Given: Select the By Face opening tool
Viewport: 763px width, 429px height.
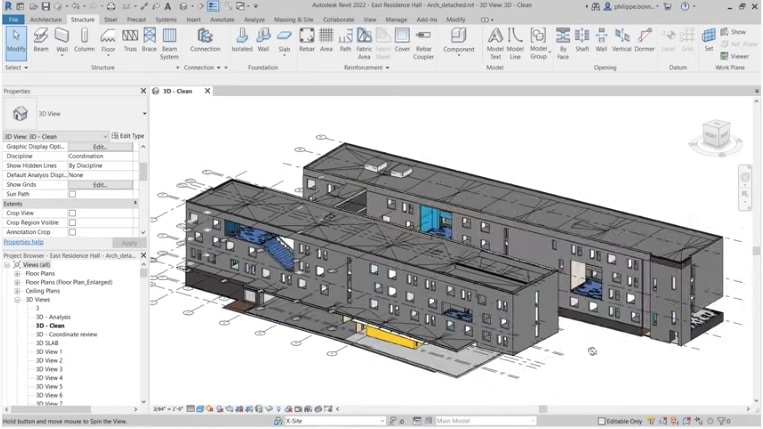Looking at the screenshot, I should coord(563,43).
